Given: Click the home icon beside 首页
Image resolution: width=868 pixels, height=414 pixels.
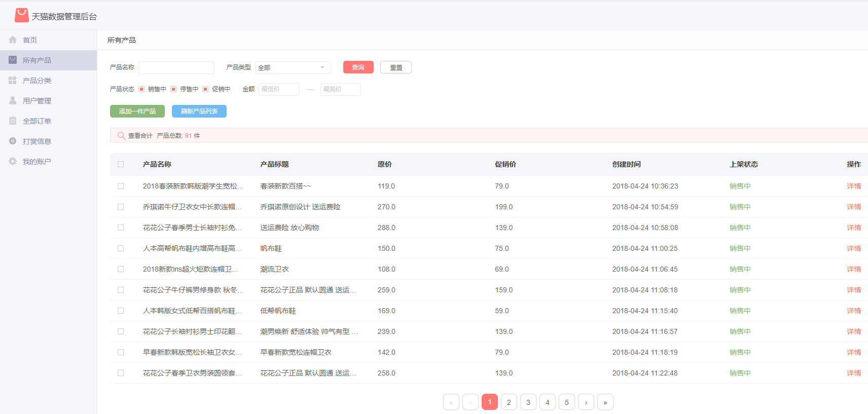Looking at the screenshot, I should pos(13,40).
